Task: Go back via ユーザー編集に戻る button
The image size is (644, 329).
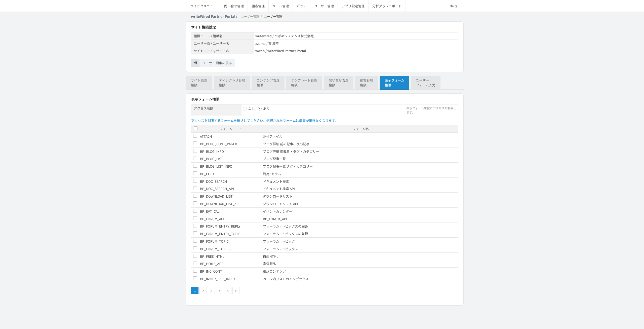Action: click(x=213, y=63)
